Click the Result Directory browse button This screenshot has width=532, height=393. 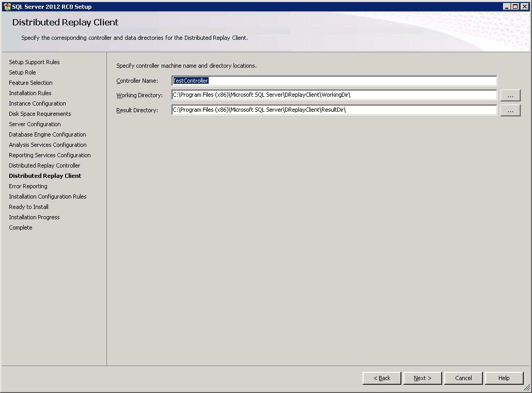click(x=510, y=110)
